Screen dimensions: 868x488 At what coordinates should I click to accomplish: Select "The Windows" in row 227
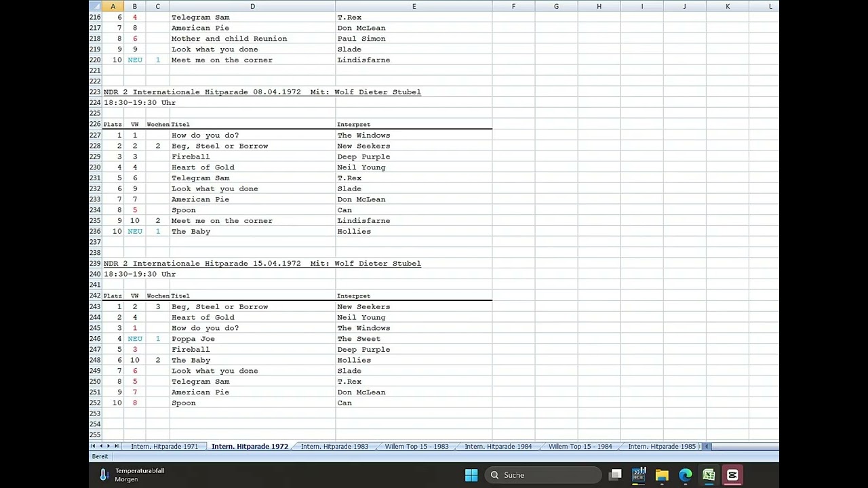click(x=363, y=136)
